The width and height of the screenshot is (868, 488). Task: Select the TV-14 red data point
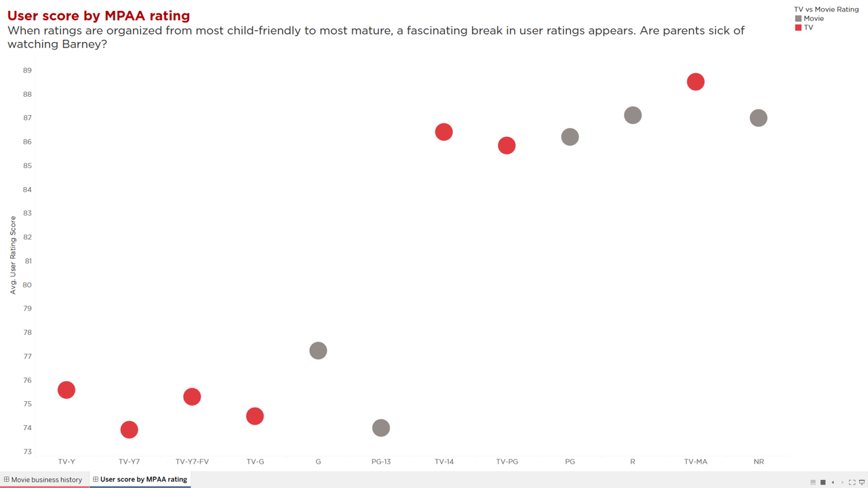click(x=443, y=132)
